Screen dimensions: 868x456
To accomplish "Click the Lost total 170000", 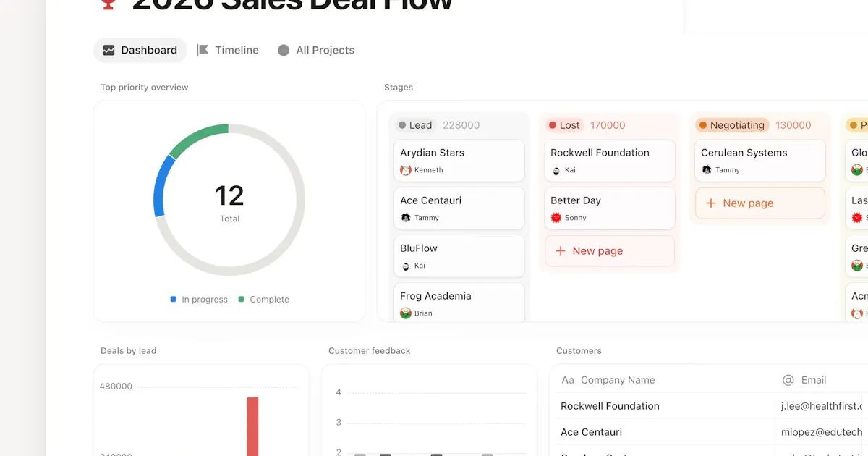I will click(x=608, y=125).
